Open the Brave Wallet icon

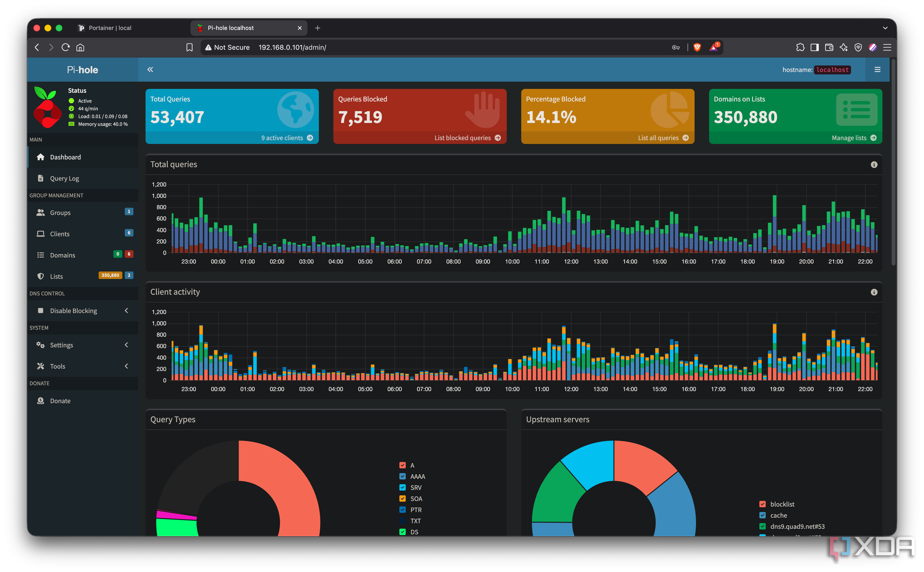829,47
